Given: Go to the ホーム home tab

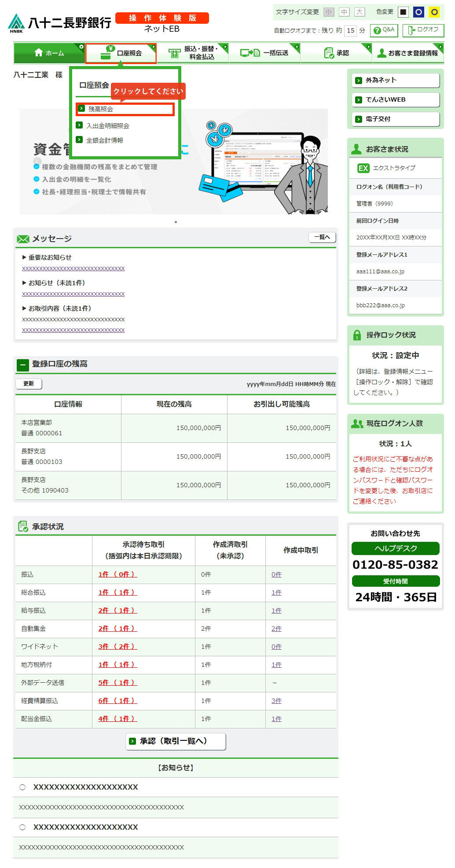Looking at the screenshot, I should click(x=49, y=53).
